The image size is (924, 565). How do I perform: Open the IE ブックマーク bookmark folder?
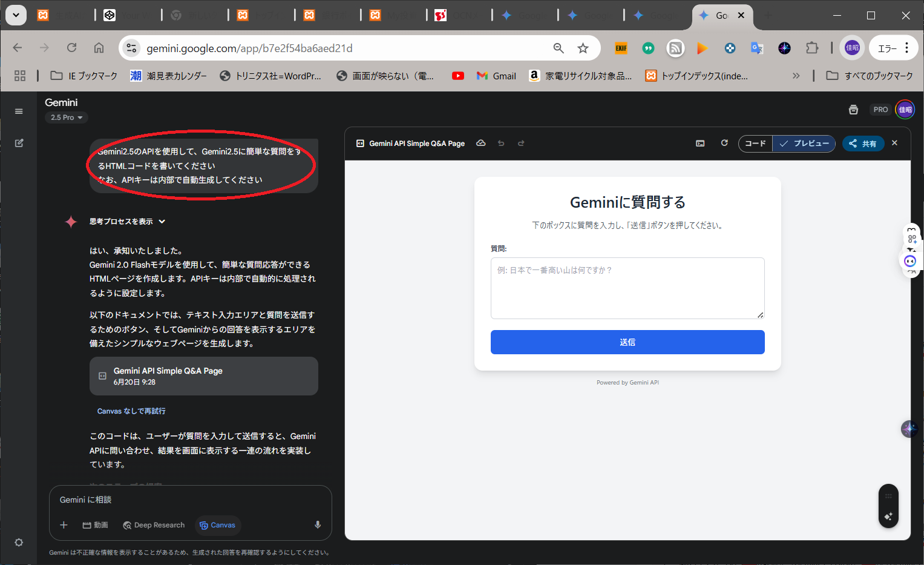coord(84,76)
